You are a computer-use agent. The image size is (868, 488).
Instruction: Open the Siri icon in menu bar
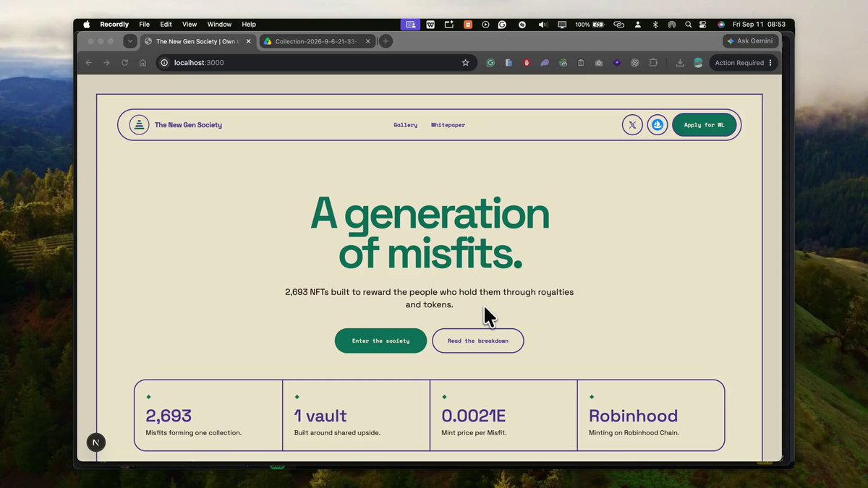click(720, 25)
